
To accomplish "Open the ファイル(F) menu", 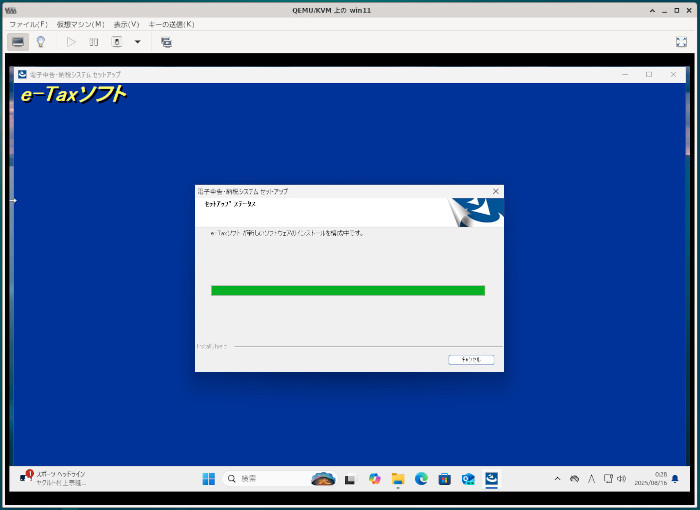I will tap(28, 24).
